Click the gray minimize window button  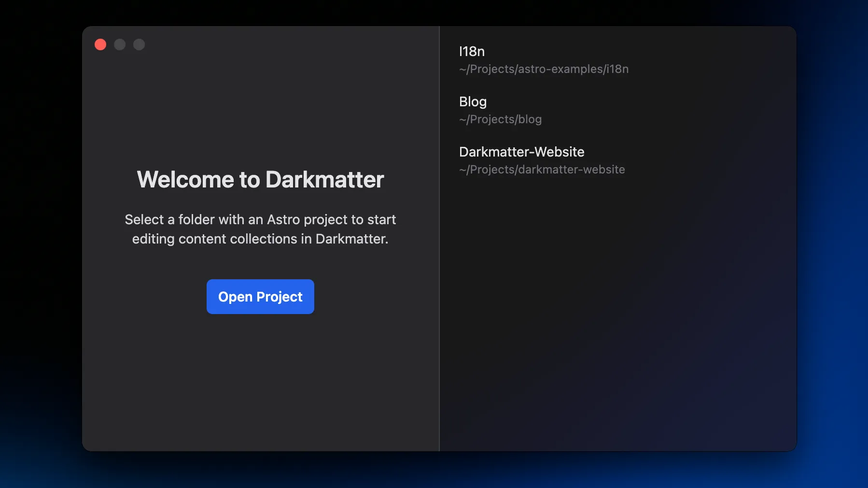pyautogui.click(x=120, y=44)
